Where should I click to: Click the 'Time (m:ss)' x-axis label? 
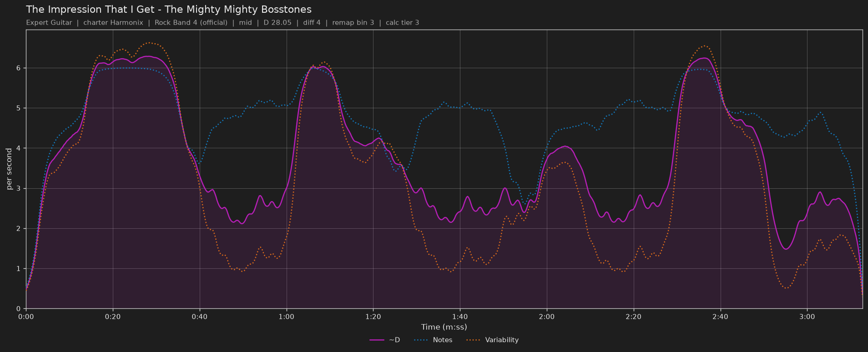(444, 327)
